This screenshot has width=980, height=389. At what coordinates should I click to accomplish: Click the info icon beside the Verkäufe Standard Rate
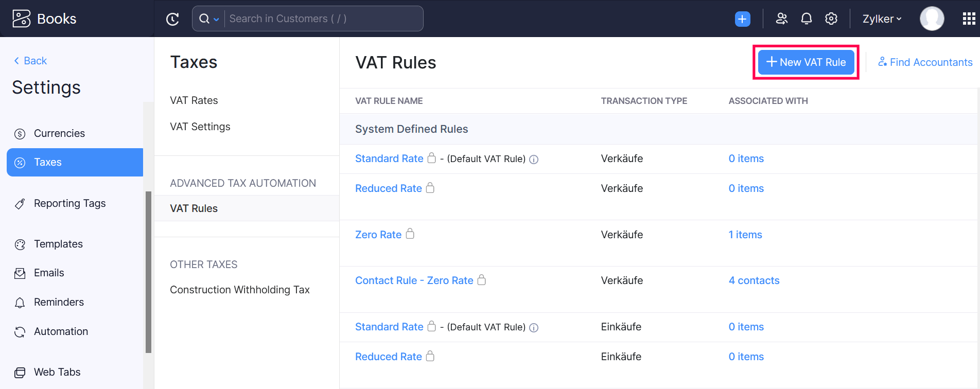pyautogui.click(x=534, y=160)
